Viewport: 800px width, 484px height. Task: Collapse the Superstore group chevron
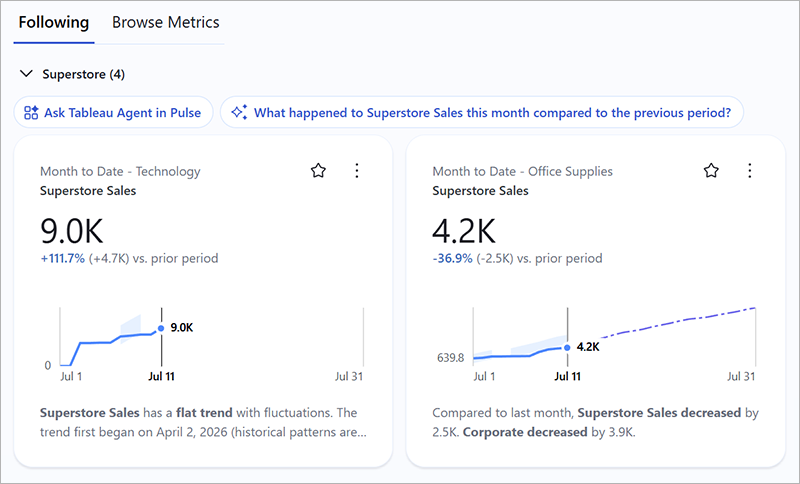pos(27,74)
